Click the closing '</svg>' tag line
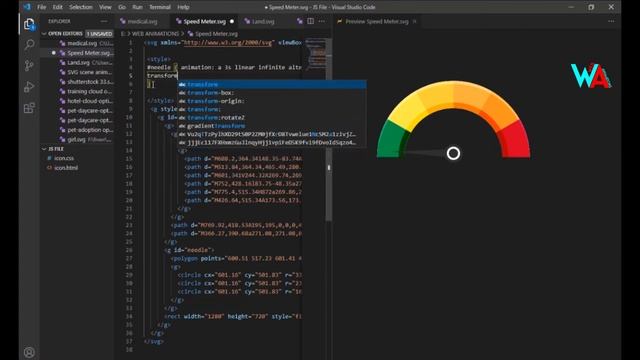This screenshot has height=360, width=640. (x=154, y=341)
